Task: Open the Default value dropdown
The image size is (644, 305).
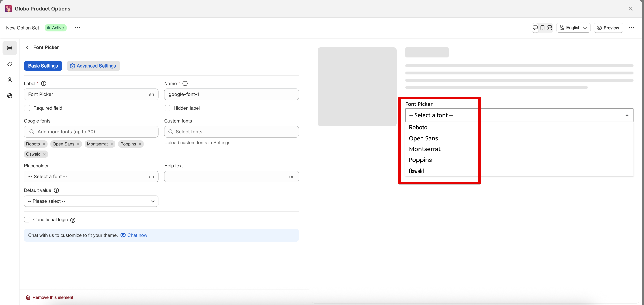Action: tap(91, 201)
